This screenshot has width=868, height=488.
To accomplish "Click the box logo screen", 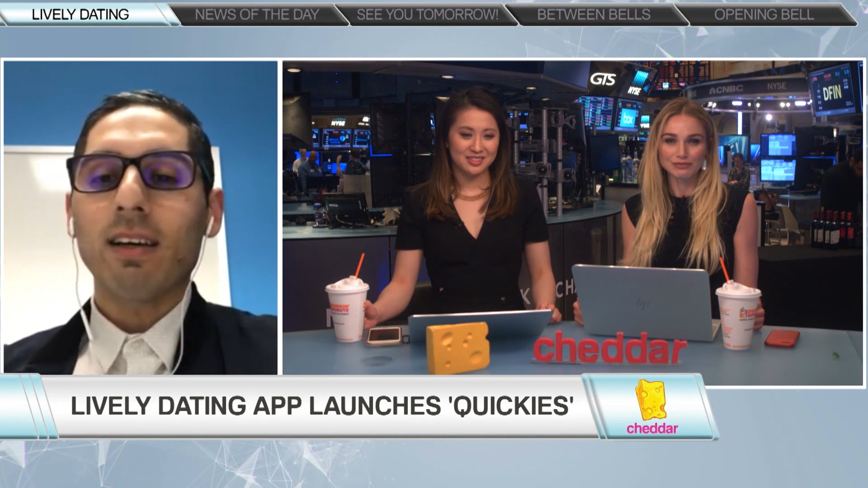I will point(627,118).
